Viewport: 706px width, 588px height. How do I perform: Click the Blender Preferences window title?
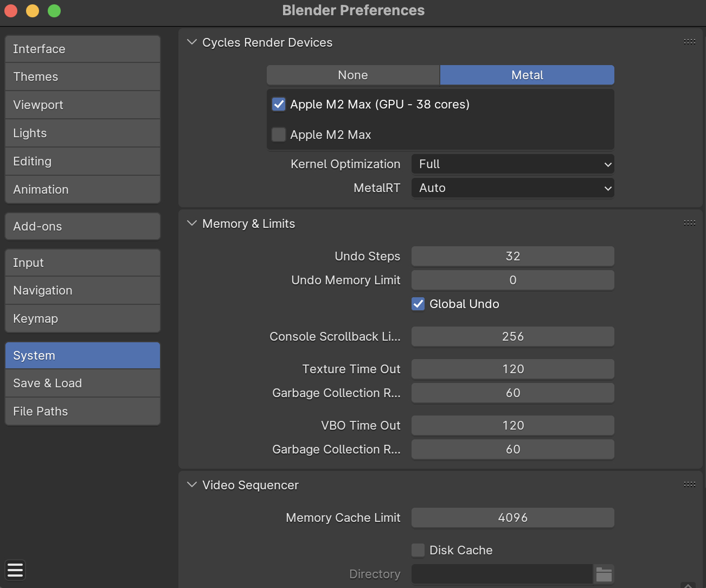click(354, 10)
